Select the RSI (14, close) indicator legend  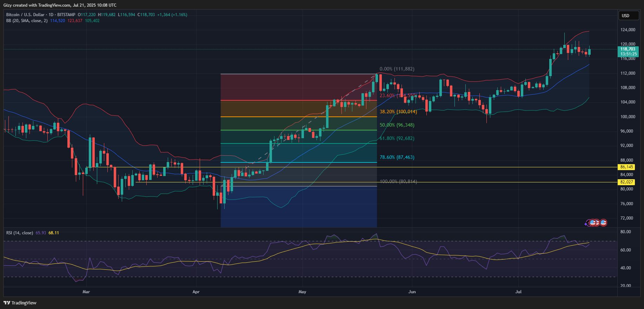point(20,233)
